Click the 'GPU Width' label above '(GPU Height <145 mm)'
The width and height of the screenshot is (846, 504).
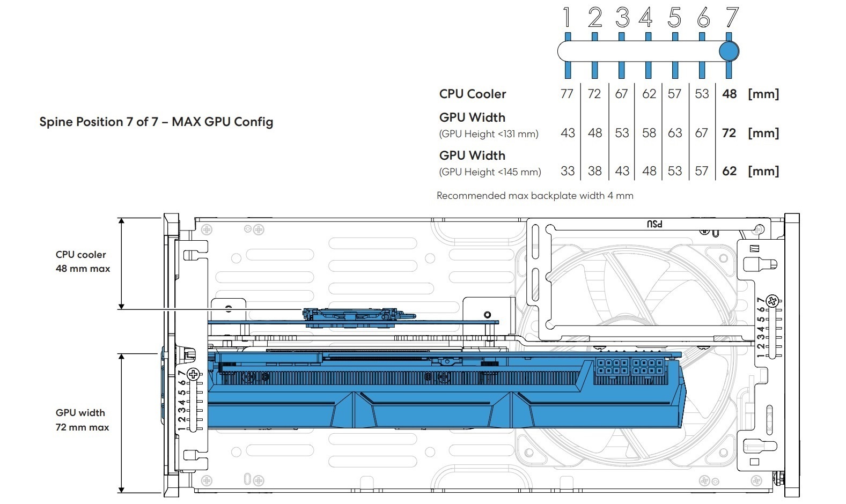click(x=472, y=155)
